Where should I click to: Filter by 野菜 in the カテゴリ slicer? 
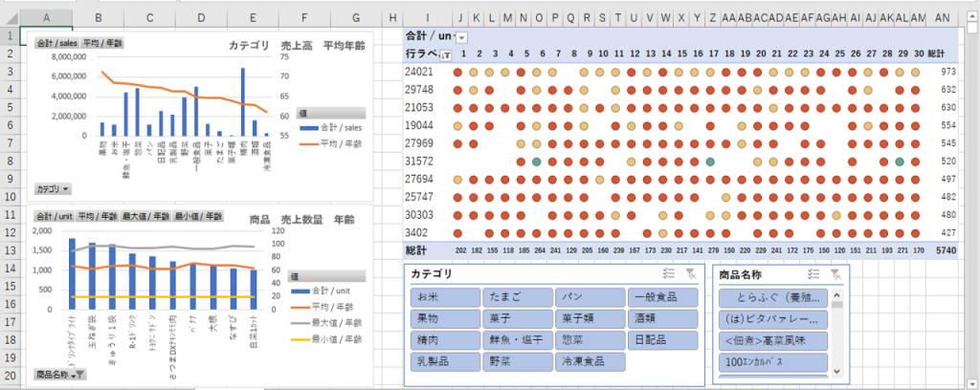[x=517, y=361]
